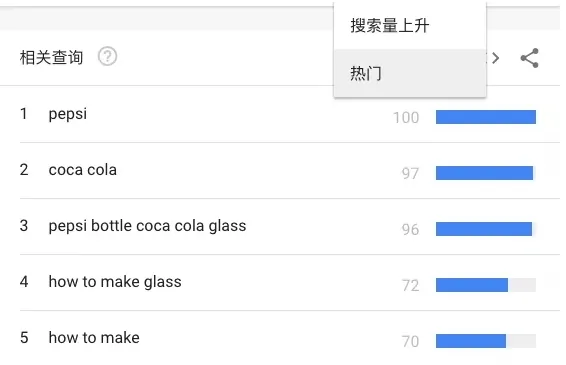Open the pepsi query
Image resolution: width=566 pixels, height=365 pixels.
68,114
